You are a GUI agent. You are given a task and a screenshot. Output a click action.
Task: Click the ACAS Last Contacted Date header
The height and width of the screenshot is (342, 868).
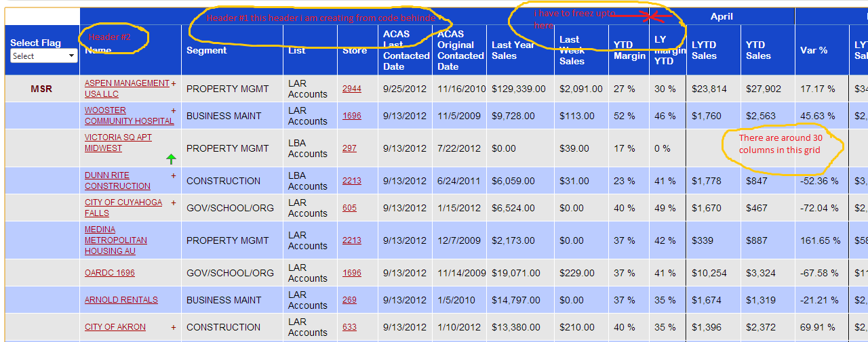(x=406, y=50)
